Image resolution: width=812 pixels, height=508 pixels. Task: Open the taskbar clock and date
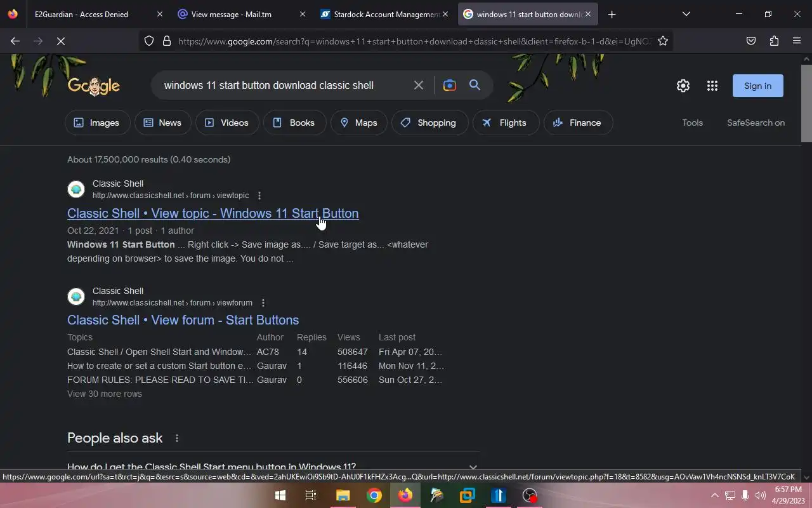789,495
